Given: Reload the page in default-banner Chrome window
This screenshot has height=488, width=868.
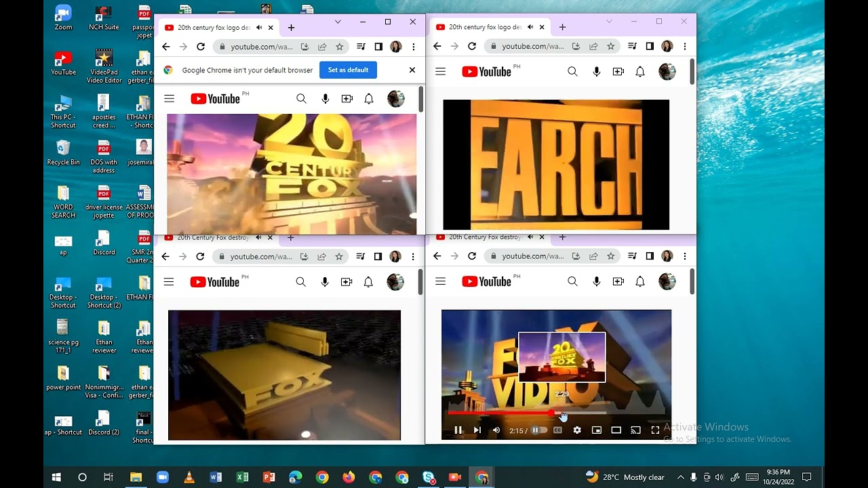Looking at the screenshot, I should (201, 47).
